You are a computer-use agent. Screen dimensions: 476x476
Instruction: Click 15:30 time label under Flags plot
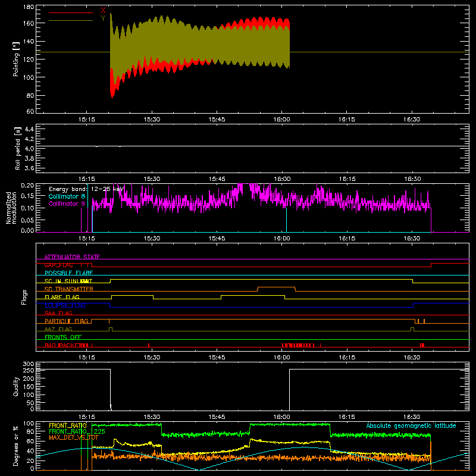click(x=152, y=358)
